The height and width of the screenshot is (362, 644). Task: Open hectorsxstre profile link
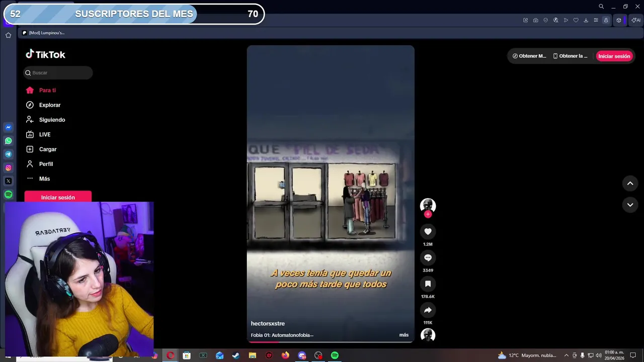(x=268, y=324)
